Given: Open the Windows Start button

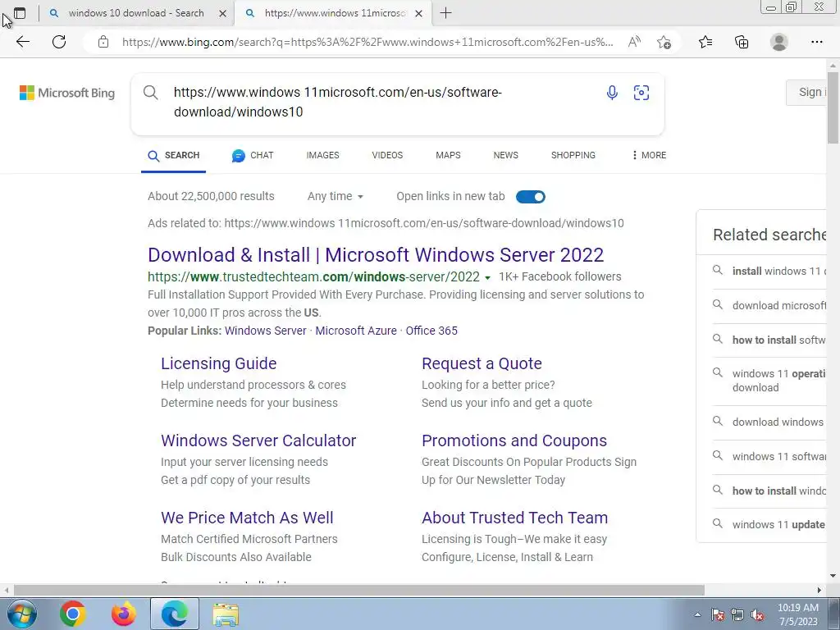Looking at the screenshot, I should coord(21,614).
